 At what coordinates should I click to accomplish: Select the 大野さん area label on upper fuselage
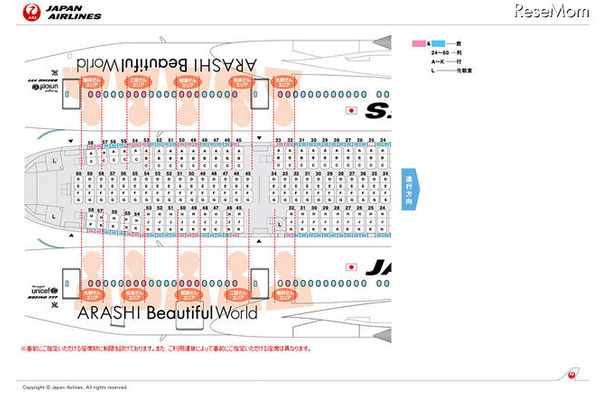tap(284, 82)
